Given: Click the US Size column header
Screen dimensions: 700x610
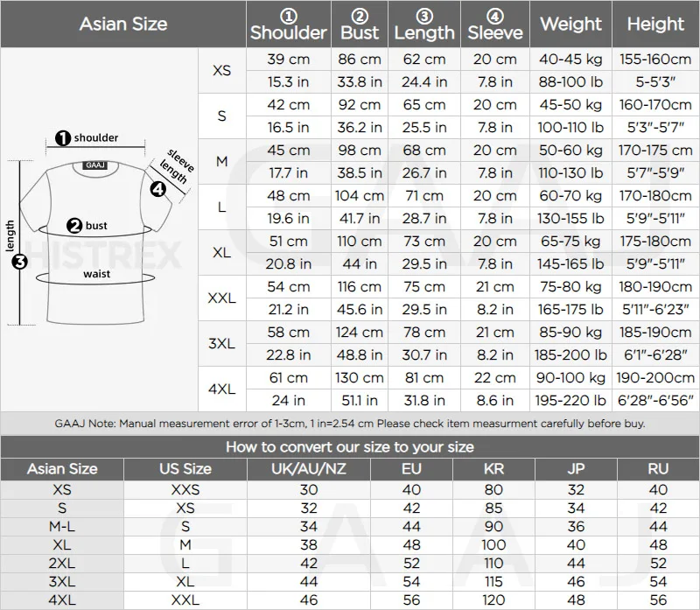Looking at the screenshot, I should pos(185,469).
